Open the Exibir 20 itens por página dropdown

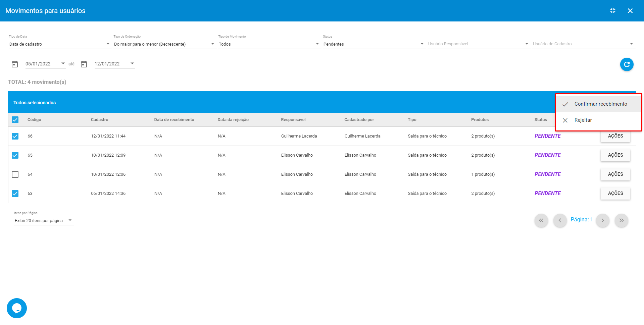tap(44, 220)
